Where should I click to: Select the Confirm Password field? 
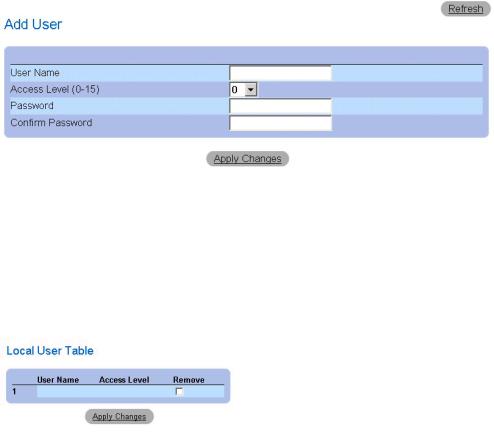280,123
